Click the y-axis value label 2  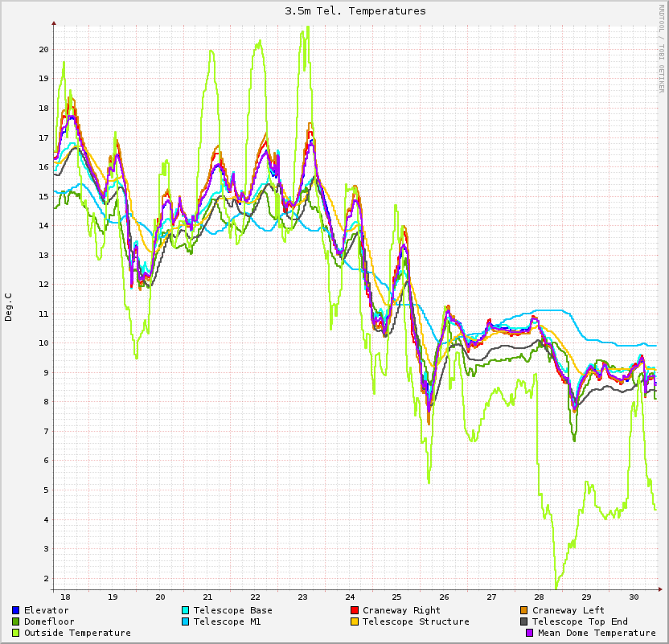click(x=46, y=578)
